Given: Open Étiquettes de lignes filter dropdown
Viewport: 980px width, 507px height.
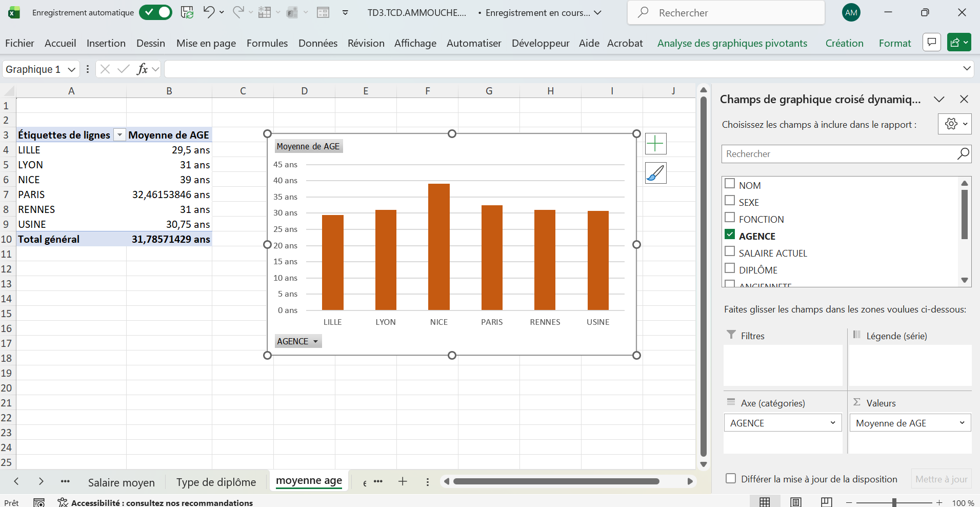Looking at the screenshot, I should [119, 135].
